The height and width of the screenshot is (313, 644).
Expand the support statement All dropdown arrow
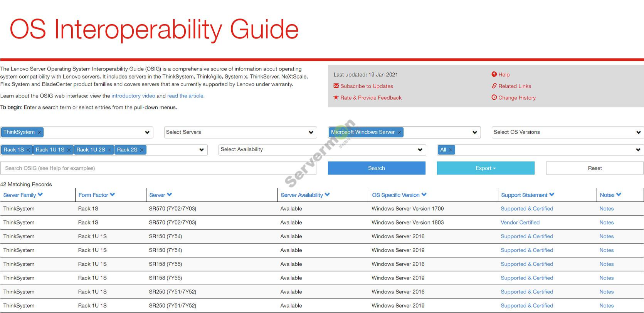click(x=638, y=150)
